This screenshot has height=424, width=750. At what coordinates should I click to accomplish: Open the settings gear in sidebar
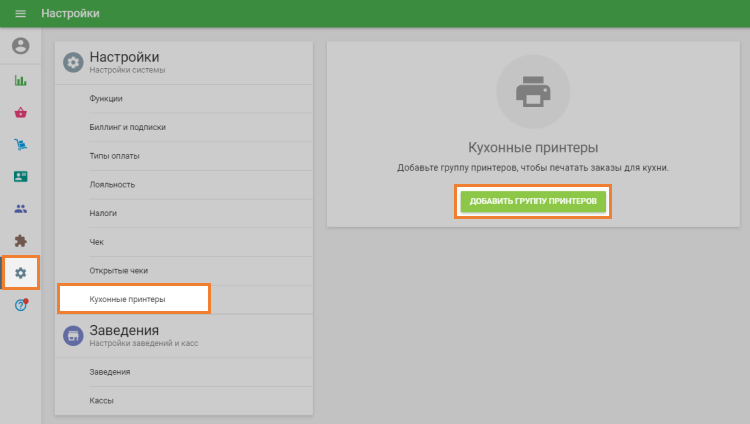pos(20,273)
